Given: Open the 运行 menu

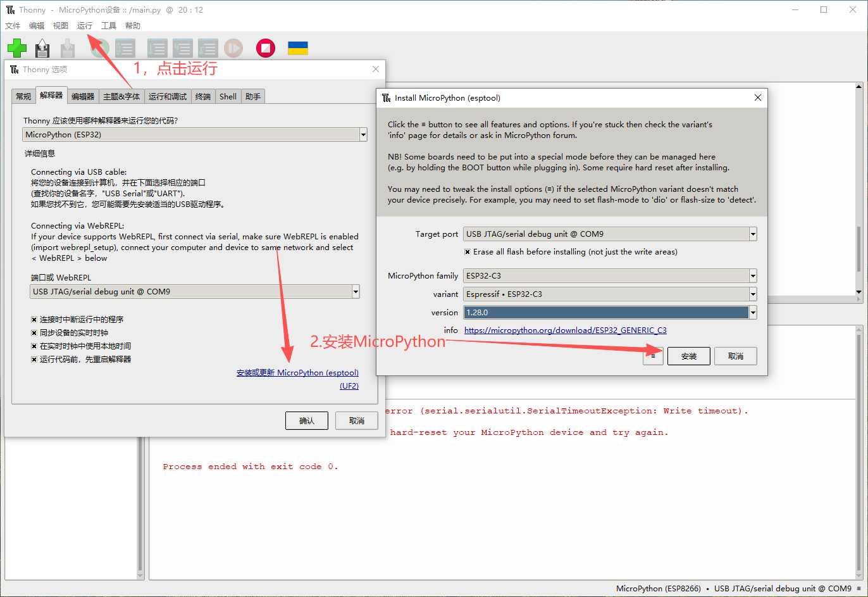Looking at the screenshot, I should pyautogui.click(x=85, y=26).
